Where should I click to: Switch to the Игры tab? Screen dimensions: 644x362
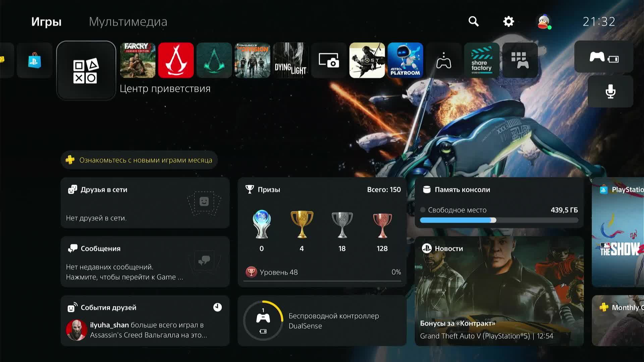46,22
